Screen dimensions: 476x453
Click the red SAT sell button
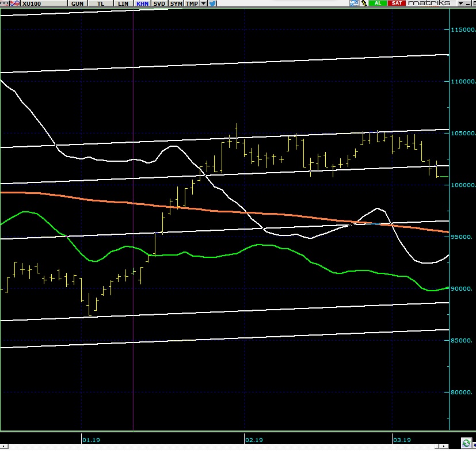coord(397,3)
